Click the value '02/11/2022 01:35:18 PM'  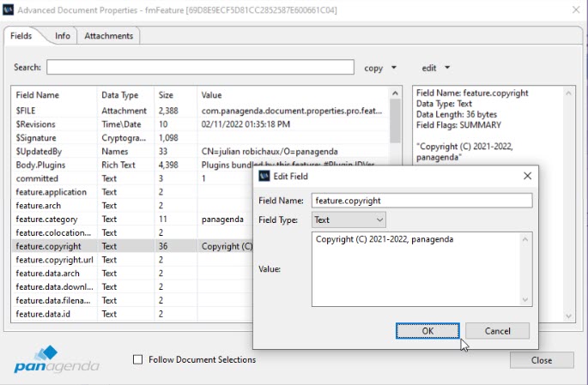246,124
